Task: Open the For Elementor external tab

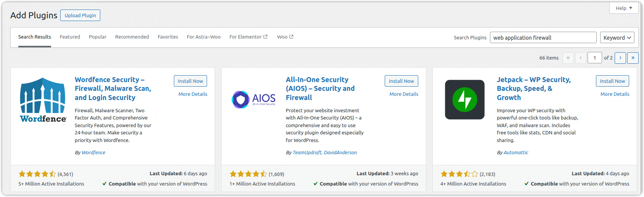Action: point(249,37)
